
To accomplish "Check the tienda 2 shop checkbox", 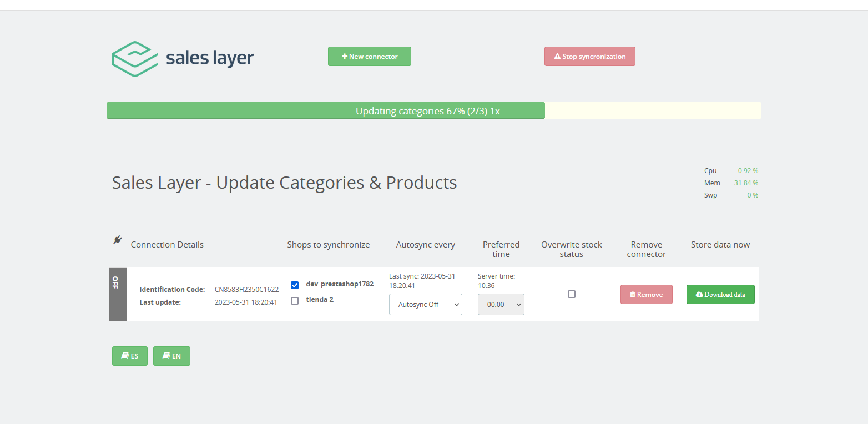I will tap(295, 301).
